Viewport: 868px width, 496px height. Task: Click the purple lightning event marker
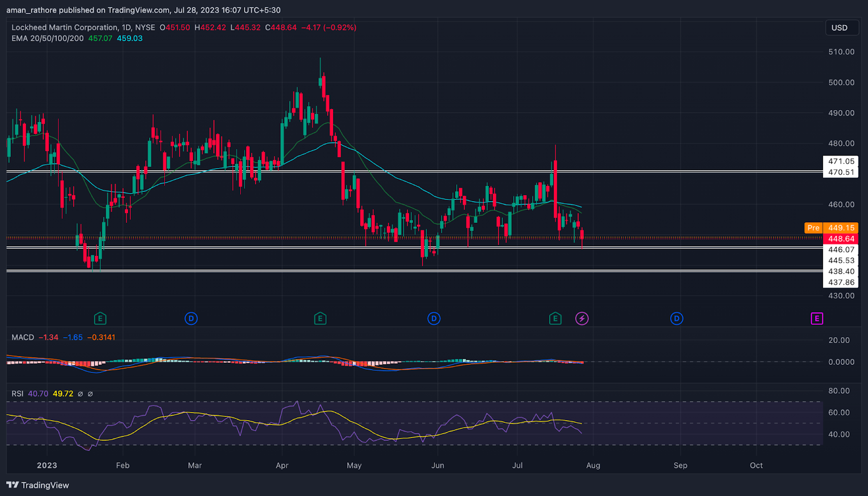[x=582, y=318]
